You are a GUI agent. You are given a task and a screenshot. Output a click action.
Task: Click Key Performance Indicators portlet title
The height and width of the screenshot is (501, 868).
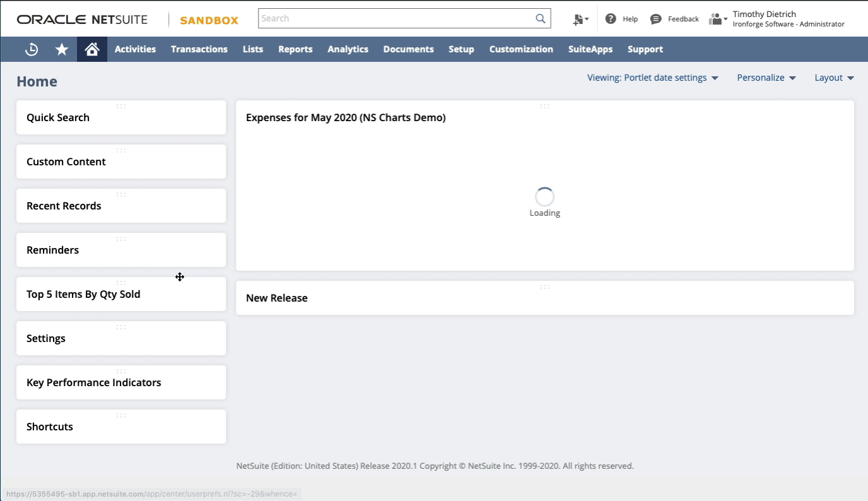pos(94,382)
